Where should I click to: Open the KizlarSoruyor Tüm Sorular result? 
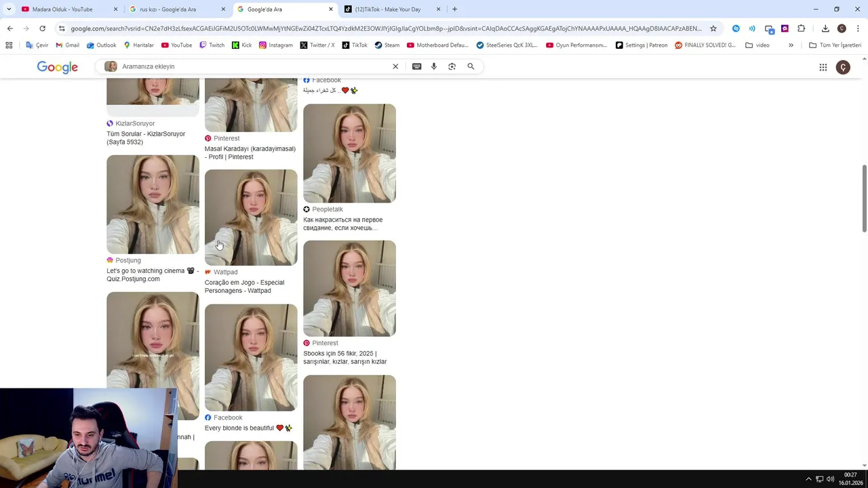(x=146, y=138)
